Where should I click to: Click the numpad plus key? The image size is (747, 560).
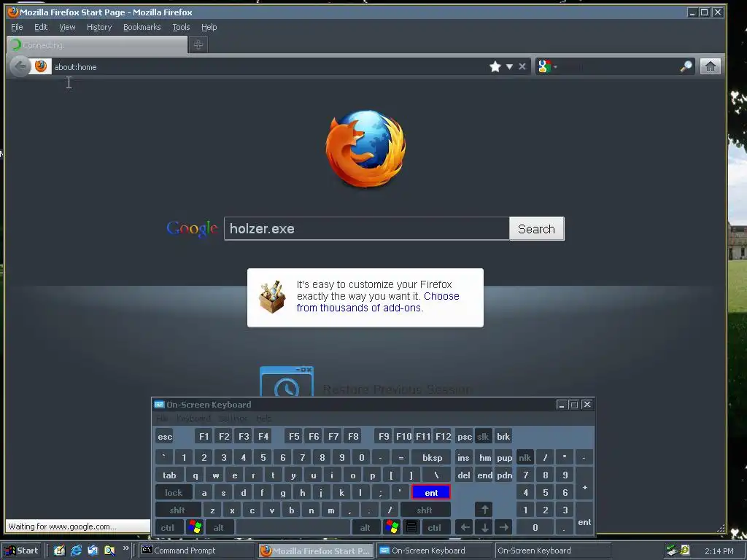(x=584, y=484)
